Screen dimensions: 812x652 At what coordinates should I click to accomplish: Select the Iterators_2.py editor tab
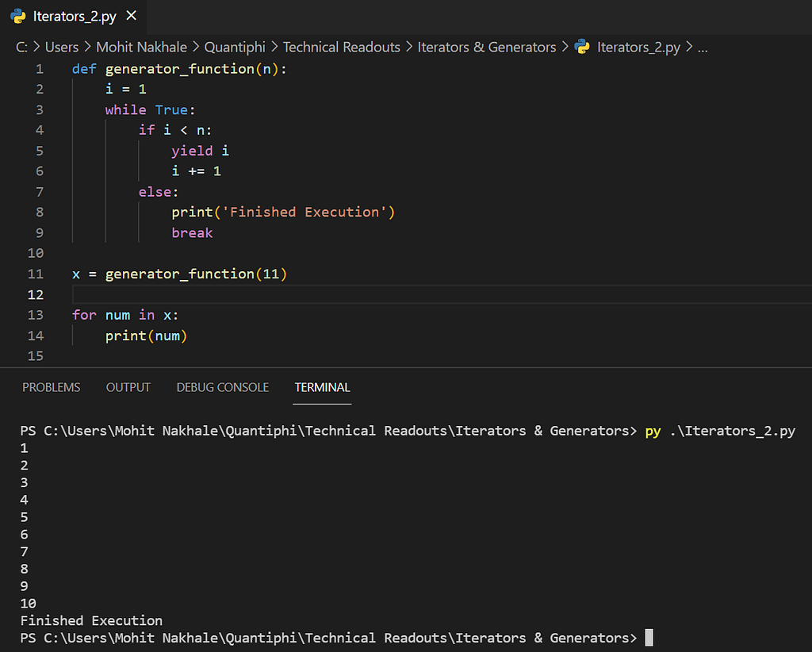coord(73,17)
